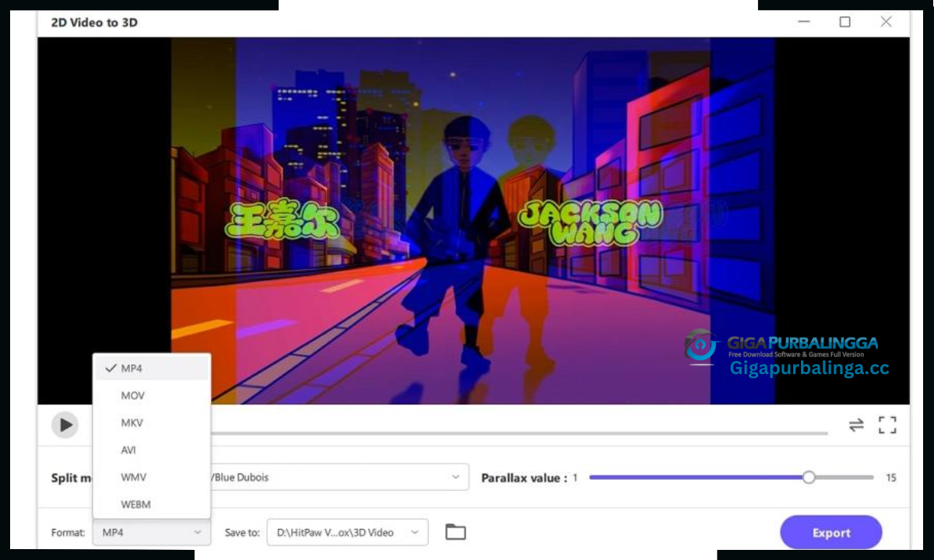
Task: Click the swap views arrows icon
Action: point(856,425)
